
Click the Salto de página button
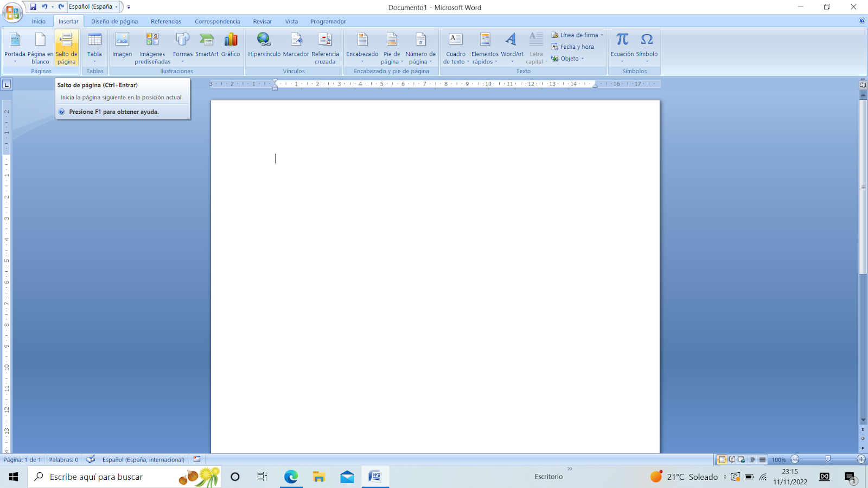click(67, 48)
